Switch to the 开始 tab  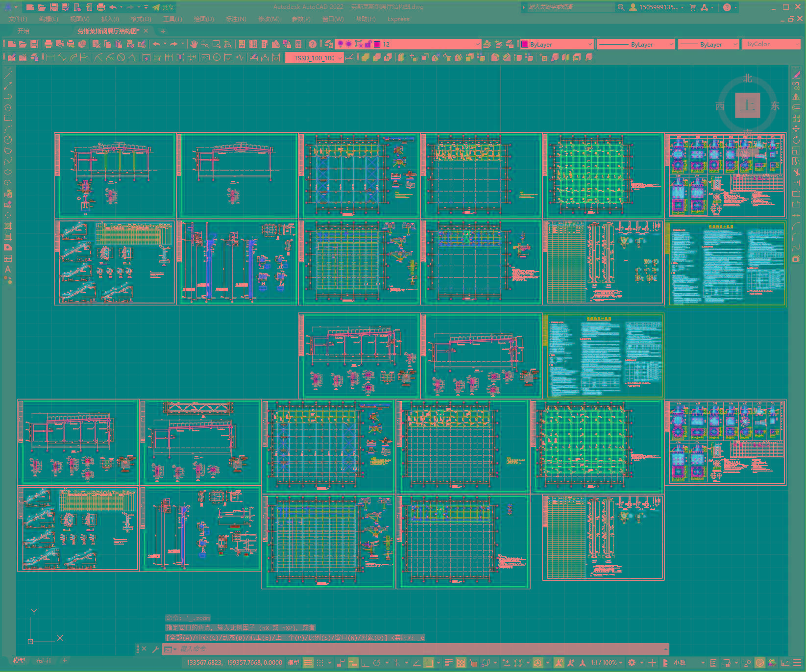tap(24, 31)
